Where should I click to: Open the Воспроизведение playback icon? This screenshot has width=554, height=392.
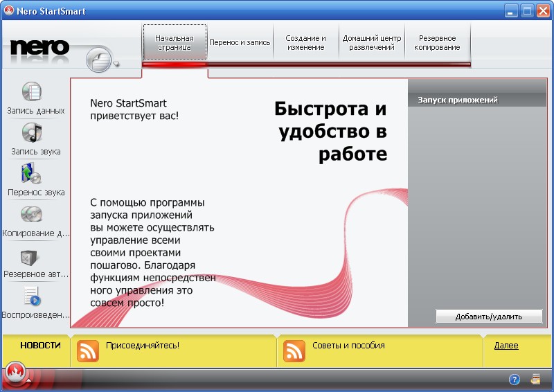33,296
